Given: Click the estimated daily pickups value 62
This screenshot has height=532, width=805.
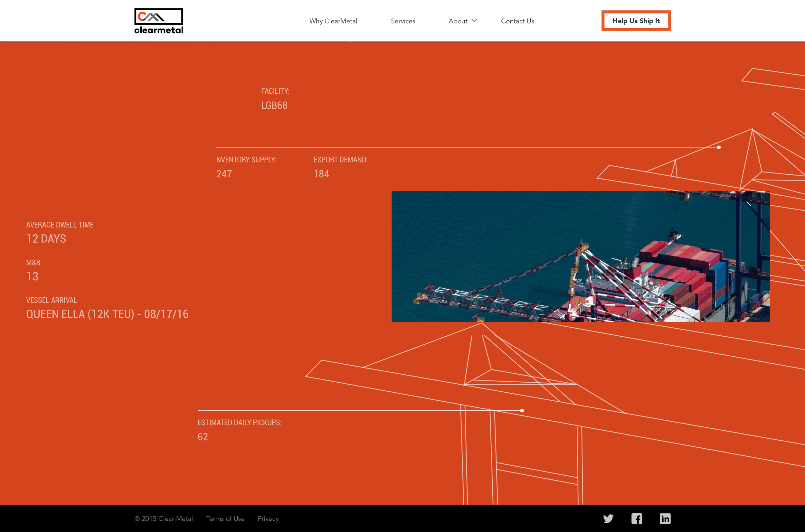Looking at the screenshot, I should click(x=203, y=437).
